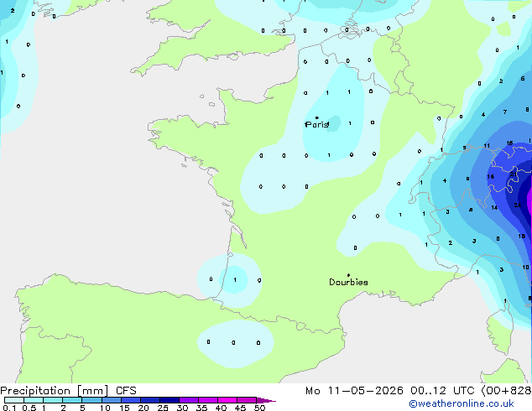Screen dimensions: 532x411
Task: Click the 'Precipitation' title word
Action: (35, 391)
